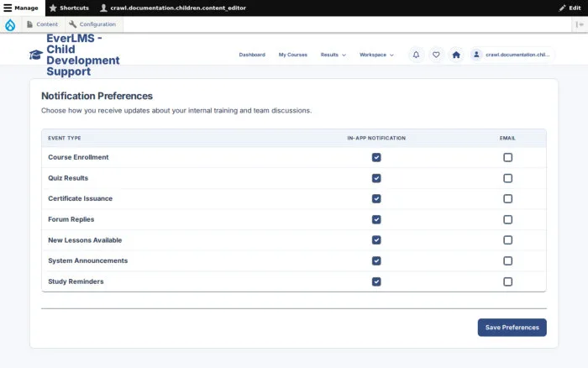Viewport: 588px width, 368px height.
Task: Turn off in-app Study Reminders
Action: [376, 281]
